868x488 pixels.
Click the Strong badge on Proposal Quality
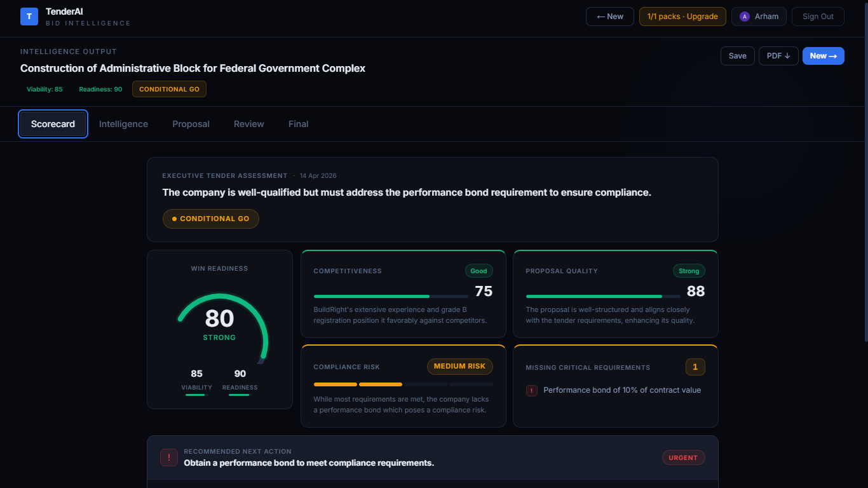[689, 271]
